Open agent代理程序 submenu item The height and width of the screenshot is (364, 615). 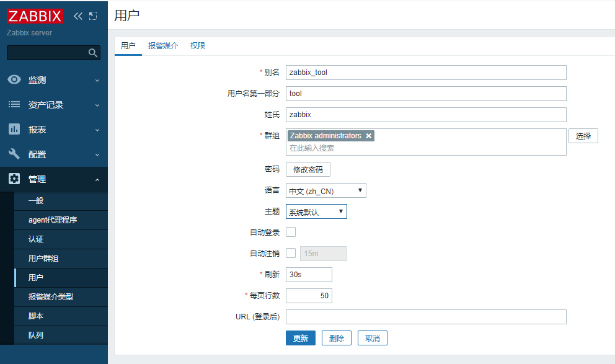coord(61,220)
